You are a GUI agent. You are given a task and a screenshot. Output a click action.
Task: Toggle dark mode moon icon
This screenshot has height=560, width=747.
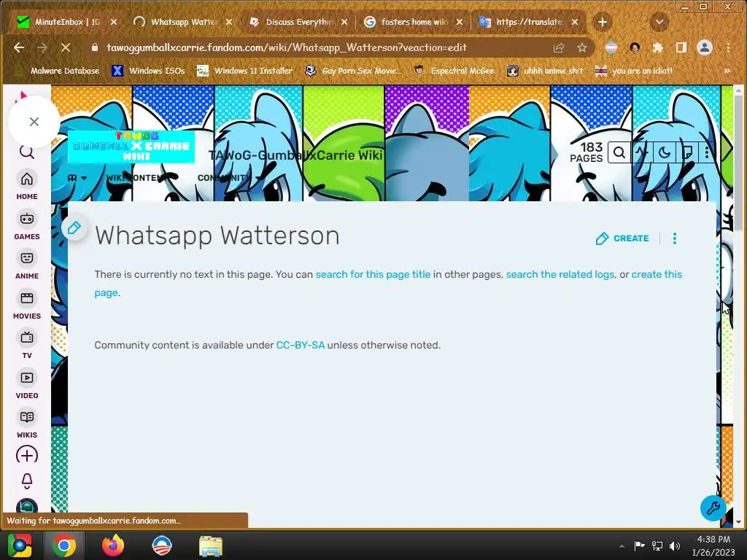coord(664,152)
